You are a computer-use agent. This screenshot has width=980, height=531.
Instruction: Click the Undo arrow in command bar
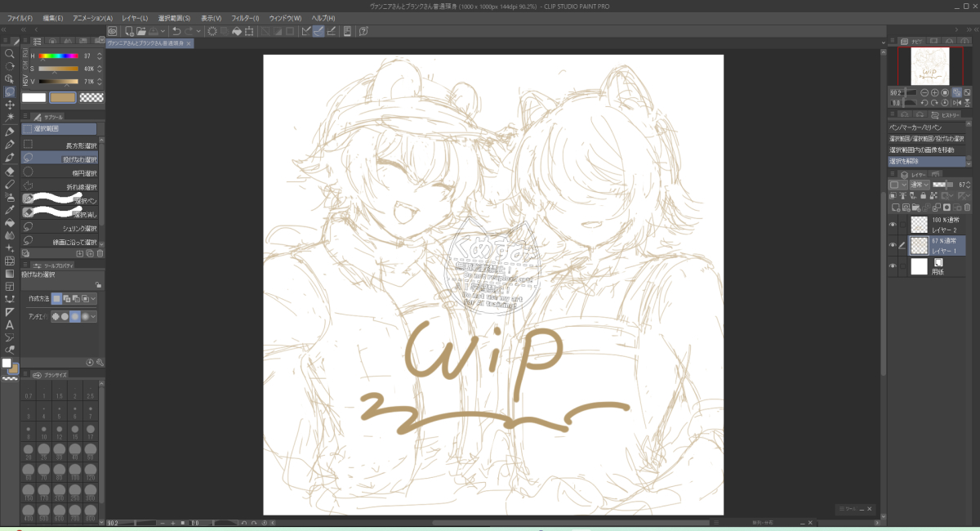(176, 31)
